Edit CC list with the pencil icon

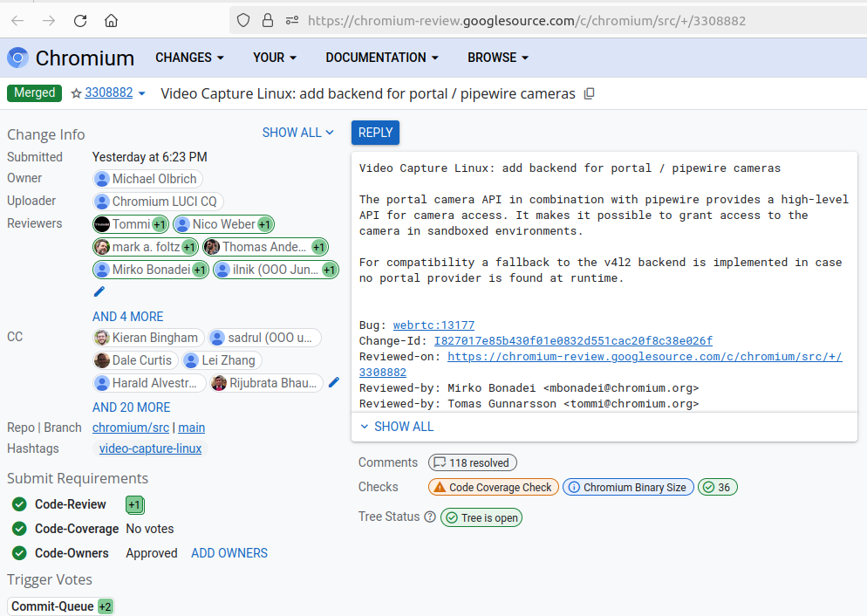(333, 382)
